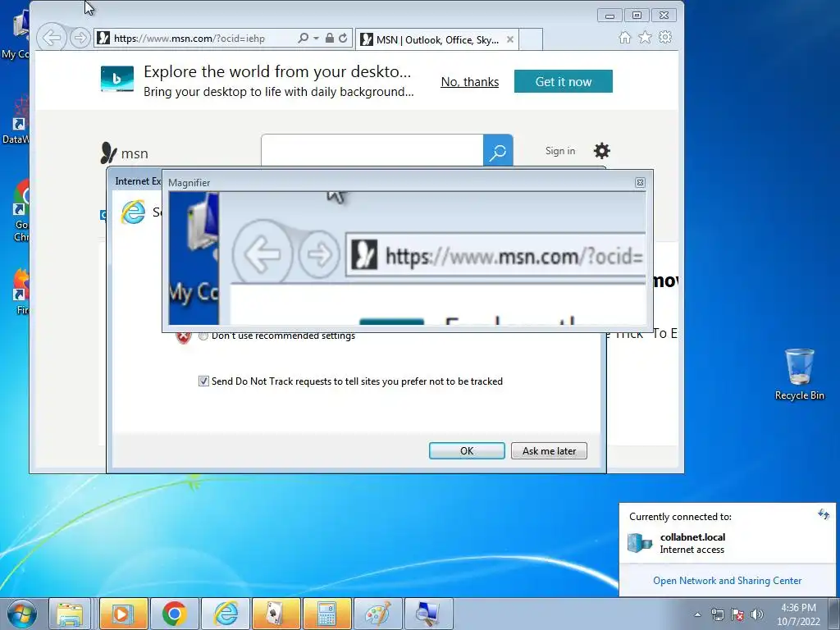The width and height of the screenshot is (840, 630).
Task: Click the blue MSN search button
Action: click(498, 151)
